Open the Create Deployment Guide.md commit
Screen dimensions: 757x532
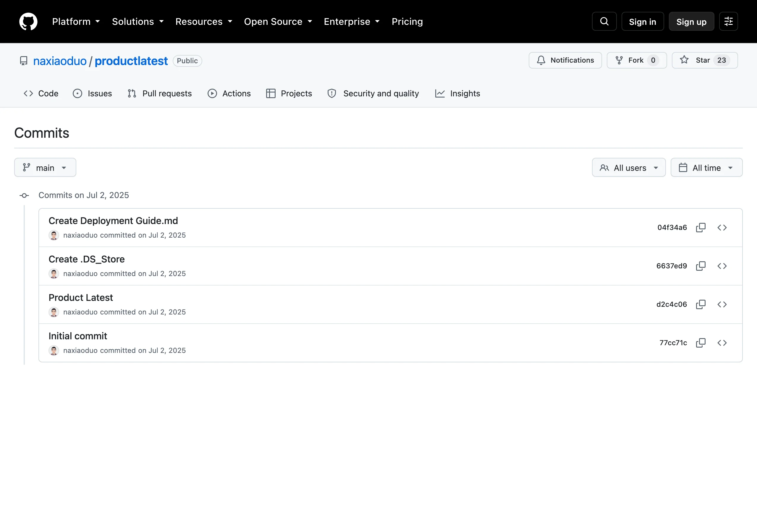[113, 221]
